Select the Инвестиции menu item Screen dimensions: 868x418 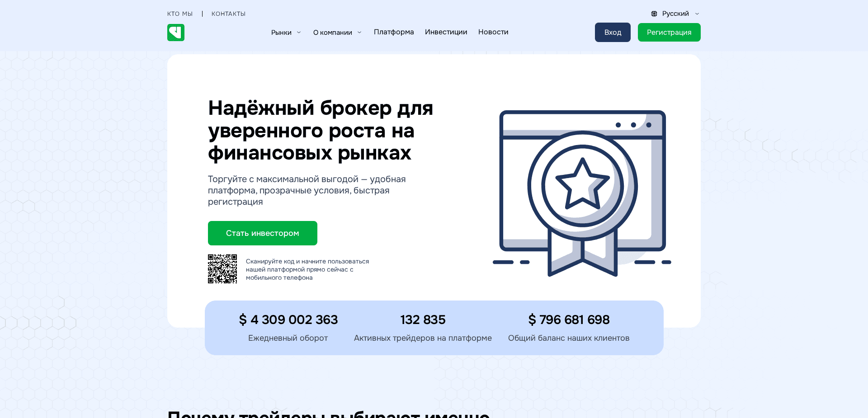(x=446, y=32)
